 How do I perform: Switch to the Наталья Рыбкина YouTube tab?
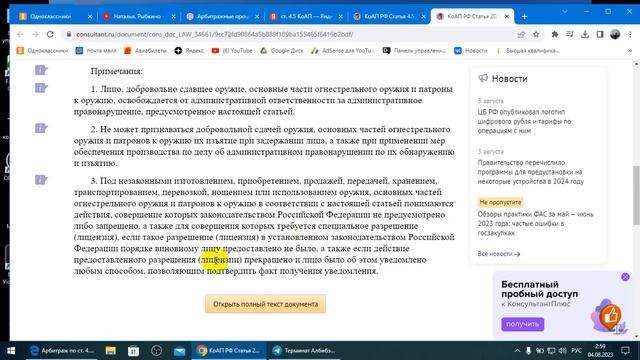click(x=138, y=16)
